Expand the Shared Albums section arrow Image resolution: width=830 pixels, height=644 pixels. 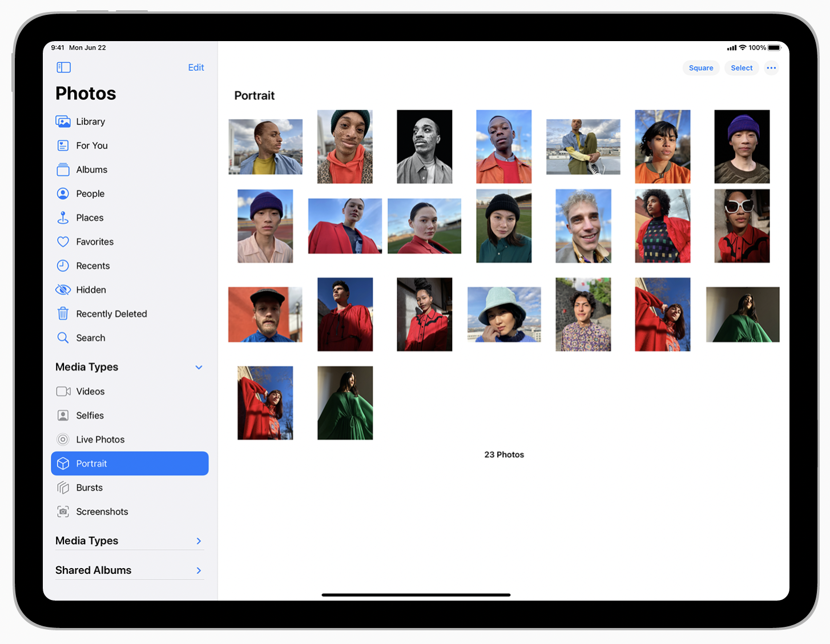click(x=199, y=570)
